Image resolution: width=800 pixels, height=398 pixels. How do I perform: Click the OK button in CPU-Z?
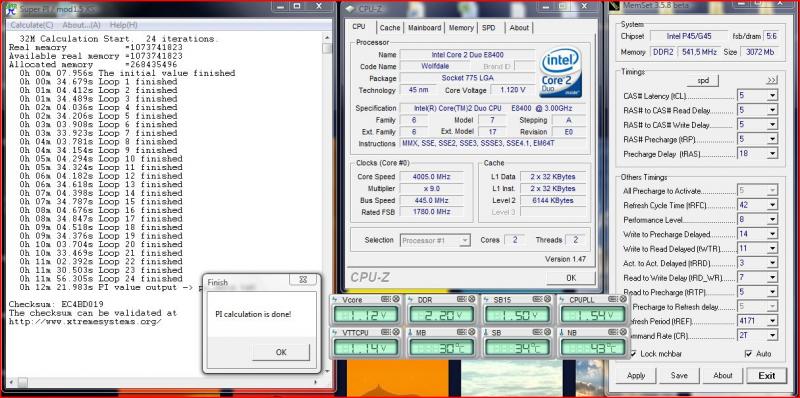(571, 278)
